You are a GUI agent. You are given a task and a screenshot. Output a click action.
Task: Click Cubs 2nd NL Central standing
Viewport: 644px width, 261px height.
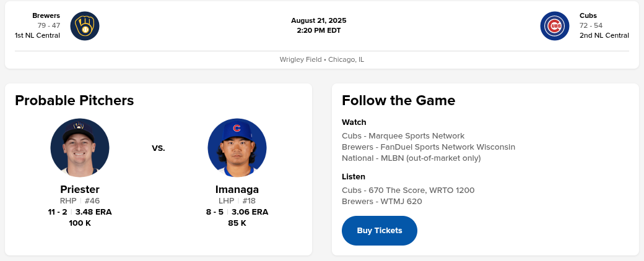pos(604,35)
